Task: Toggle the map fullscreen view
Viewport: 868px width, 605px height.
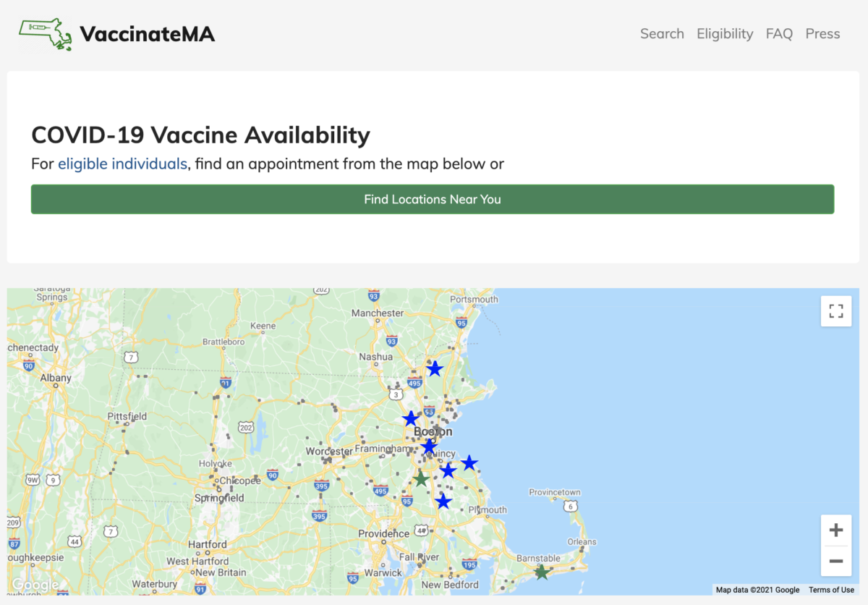Action: [x=836, y=311]
